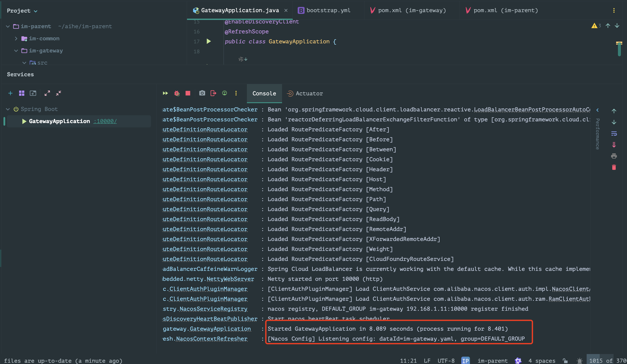The height and width of the screenshot is (364, 627).
Task: Close the GatewayApplication.java tab
Action: tap(286, 10)
